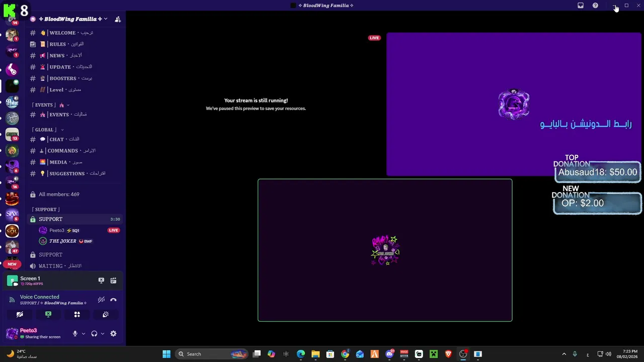
Task: Toggle noise suppression icon in Voice Connected
Action: (101, 300)
